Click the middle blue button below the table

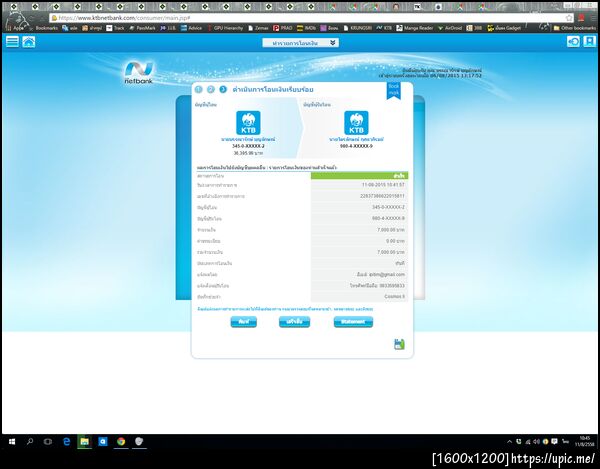(294, 322)
